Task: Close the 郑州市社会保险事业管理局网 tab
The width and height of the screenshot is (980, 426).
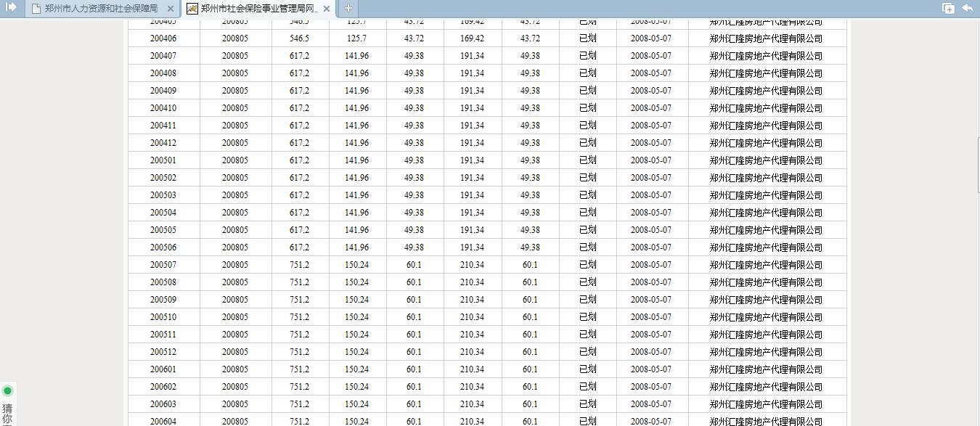Action: coord(327,9)
